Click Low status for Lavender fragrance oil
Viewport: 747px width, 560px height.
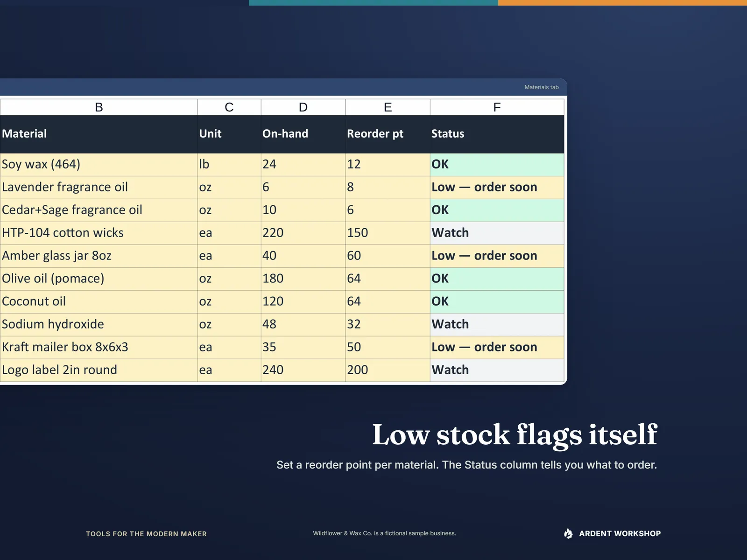click(497, 187)
